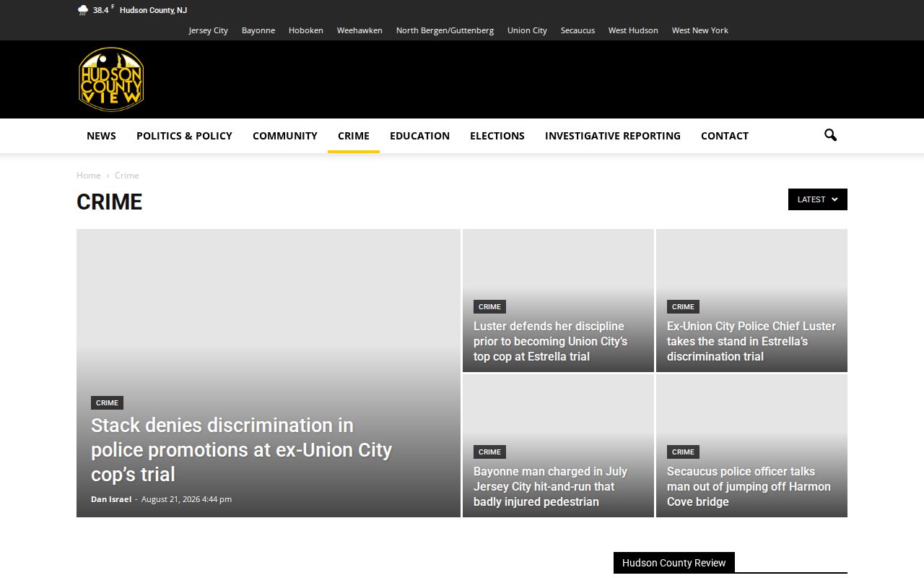Open Ex-Union City Police Chief Luster article
Image resolution: width=924 pixels, height=578 pixels.
pyautogui.click(x=751, y=341)
